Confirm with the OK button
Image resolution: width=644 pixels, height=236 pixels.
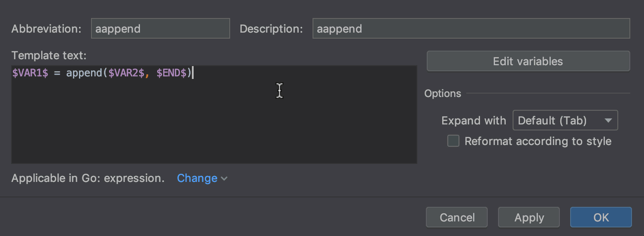point(601,218)
